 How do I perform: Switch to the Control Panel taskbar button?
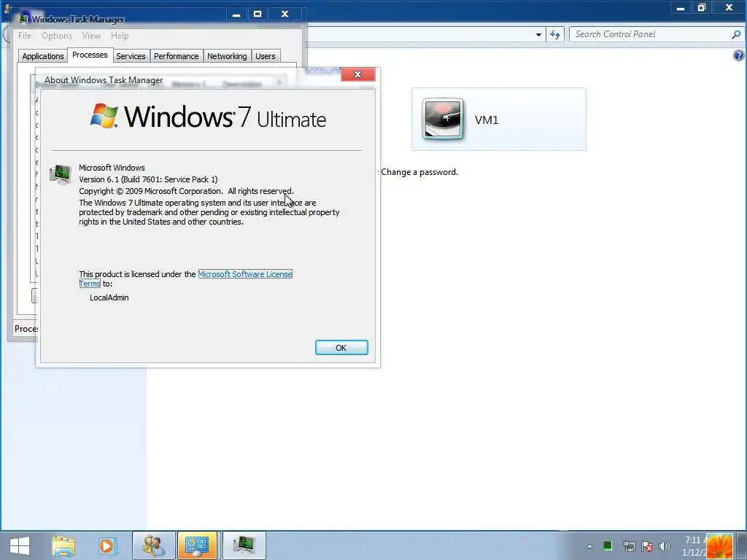coord(197,545)
